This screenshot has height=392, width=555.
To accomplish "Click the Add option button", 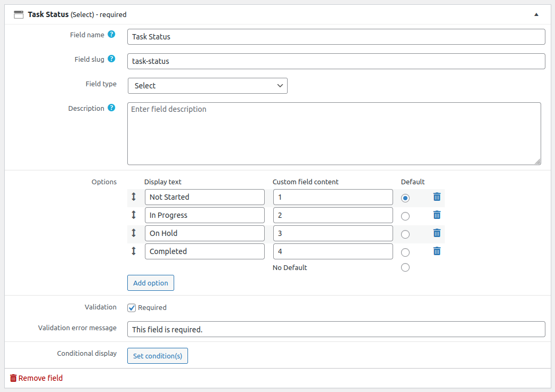I will (151, 283).
